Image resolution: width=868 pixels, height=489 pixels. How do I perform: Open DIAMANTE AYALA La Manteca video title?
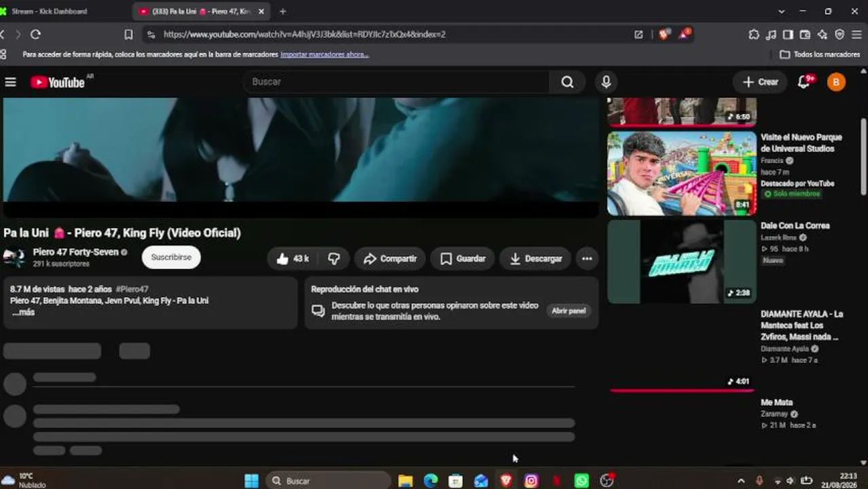(x=801, y=325)
